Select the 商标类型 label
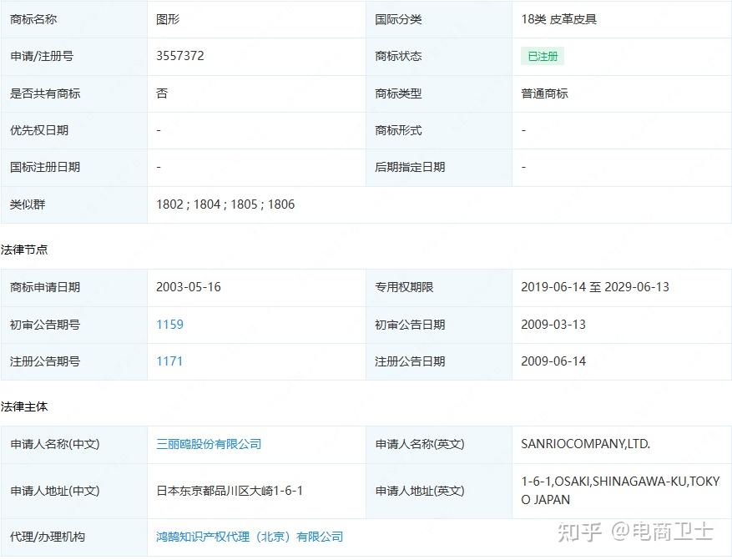 (x=398, y=93)
